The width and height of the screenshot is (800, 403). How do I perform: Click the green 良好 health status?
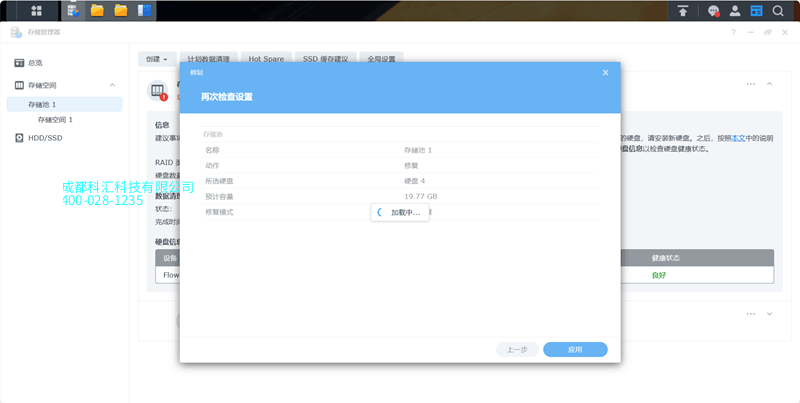(659, 275)
